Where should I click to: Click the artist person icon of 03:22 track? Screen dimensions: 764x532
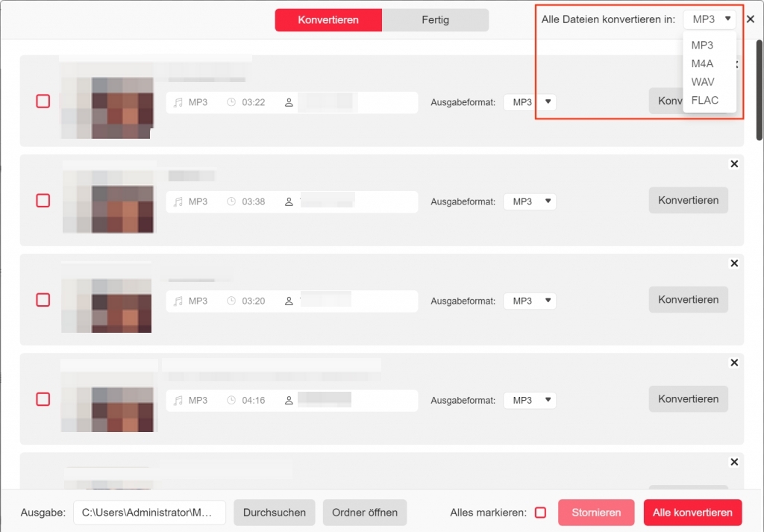pyautogui.click(x=289, y=102)
